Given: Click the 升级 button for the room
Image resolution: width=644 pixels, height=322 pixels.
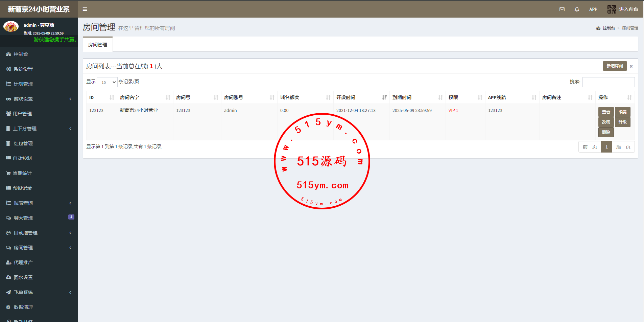Looking at the screenshot, I should pos(622,122).
